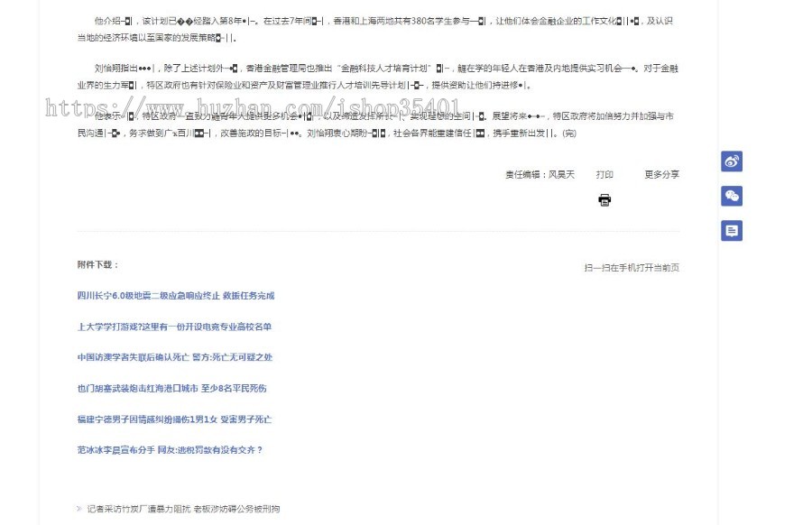This screenshot has width=812, height=525.
Task: Open the 范冰冰李晨宣布分手 news link
Action: 171,450
